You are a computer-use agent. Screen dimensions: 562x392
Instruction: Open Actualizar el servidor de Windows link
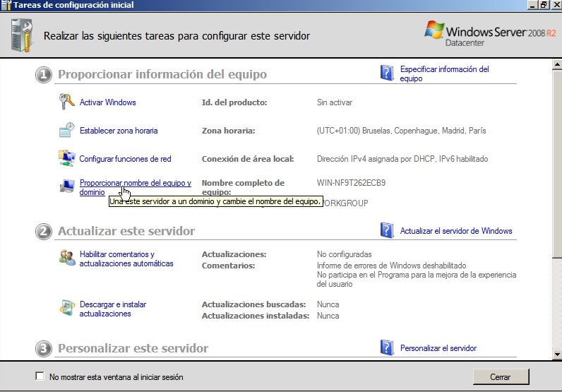tap(456, 231)
